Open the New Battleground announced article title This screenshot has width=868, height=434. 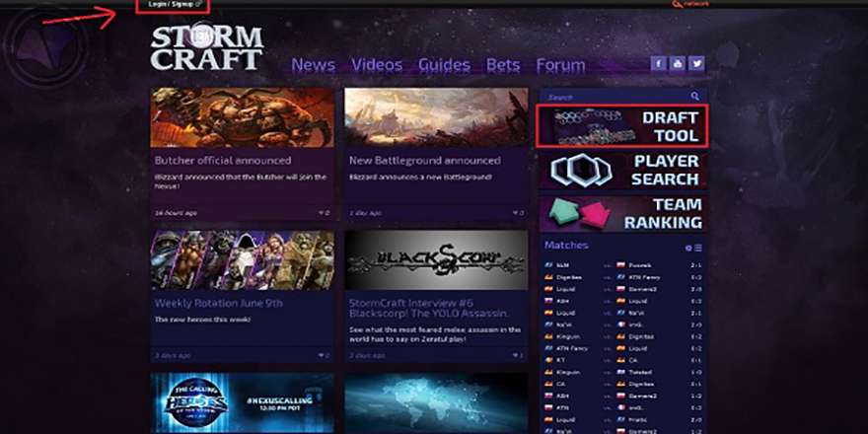pos(424,161)
